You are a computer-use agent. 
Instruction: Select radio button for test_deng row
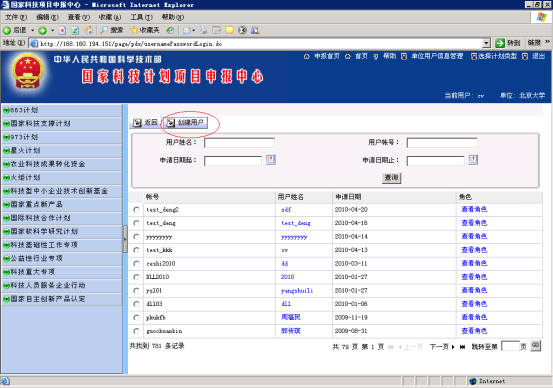click(x=136, y=223)
